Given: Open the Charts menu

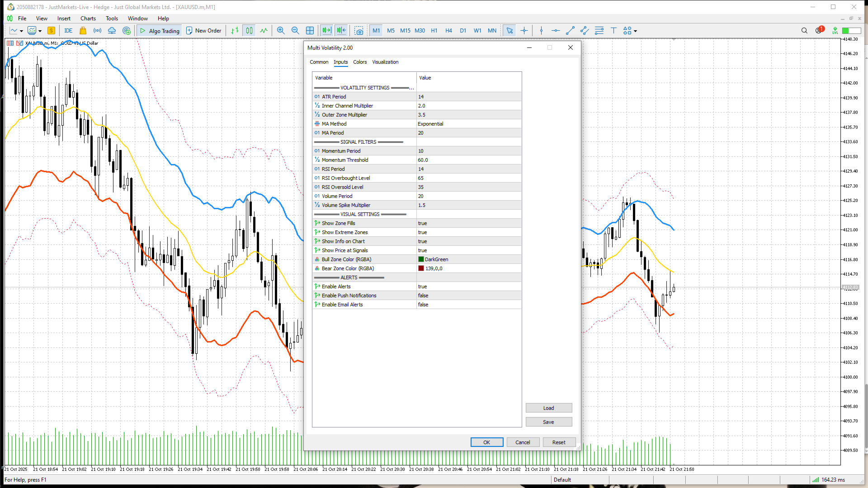Looking at the screenshot, I should point(88,18).
